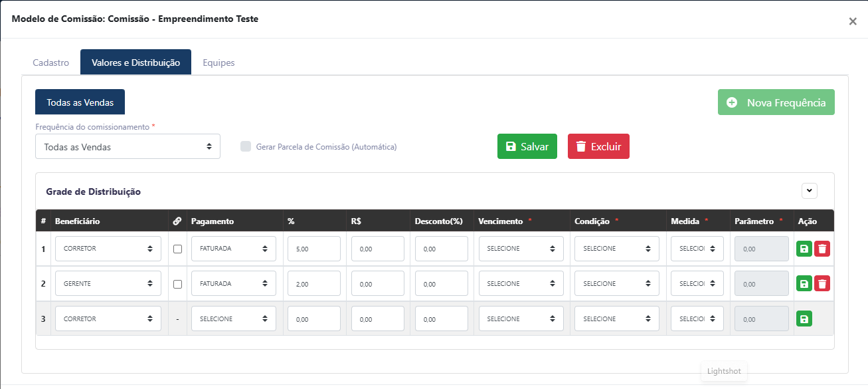Save row 3 with green disk icon
This screenshot has width=868, height=389.
[x=804, y=319]
